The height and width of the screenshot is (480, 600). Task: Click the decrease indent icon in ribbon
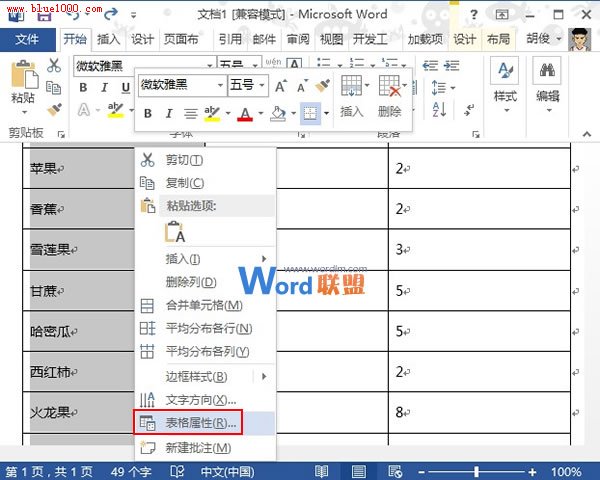(430, 66)
